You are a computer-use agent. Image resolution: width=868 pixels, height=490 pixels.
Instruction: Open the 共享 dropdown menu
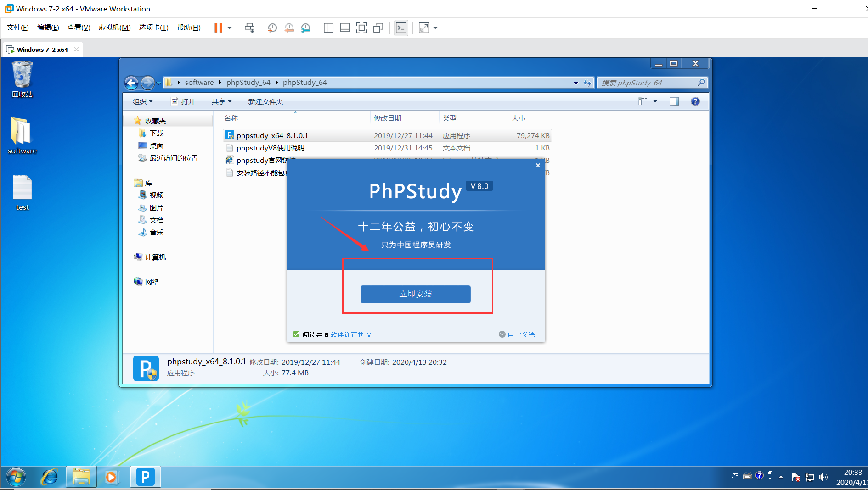click(x=221, y=101)
